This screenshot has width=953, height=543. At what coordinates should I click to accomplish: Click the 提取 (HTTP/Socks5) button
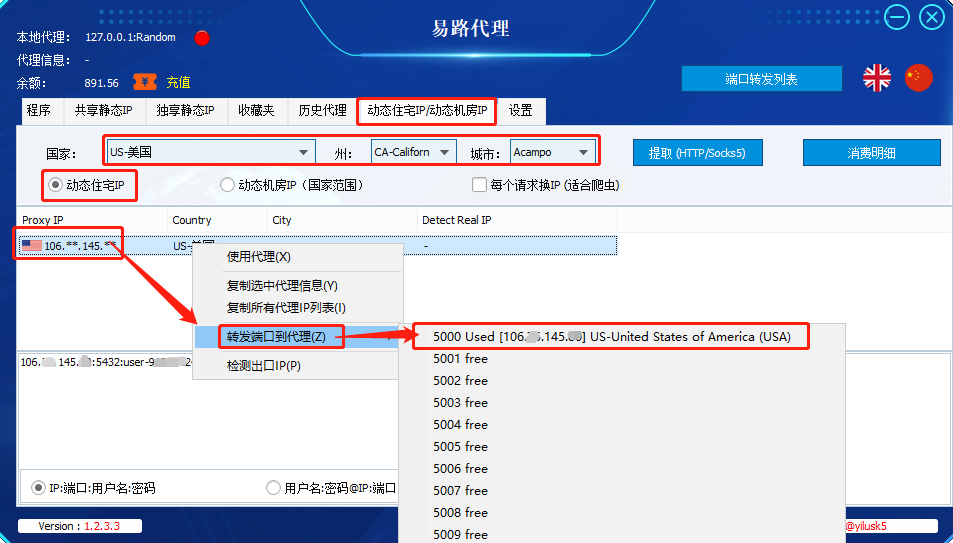(x=697, y=153)
